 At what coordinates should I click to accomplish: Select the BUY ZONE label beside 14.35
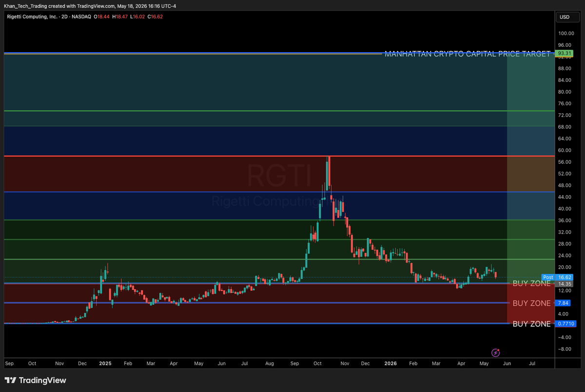pos(531,283)
